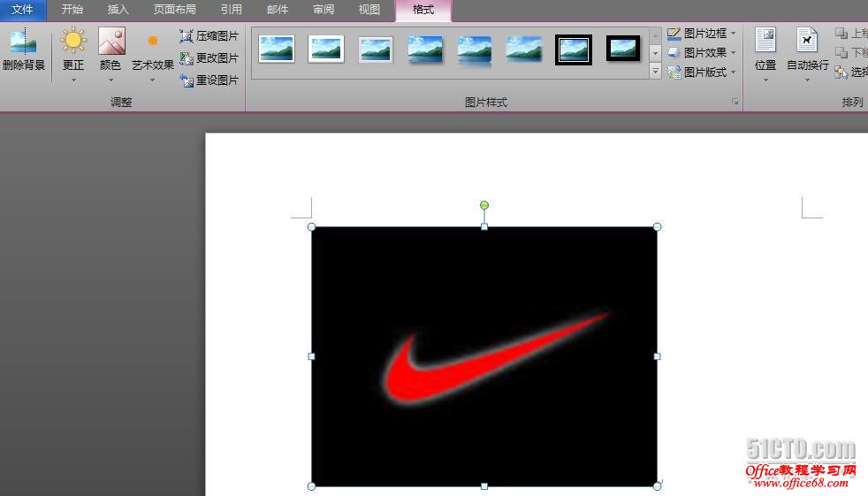The image size is (868, 496).
Task: Apply the thick black frame picture style
Action: (x=623, y=48)
